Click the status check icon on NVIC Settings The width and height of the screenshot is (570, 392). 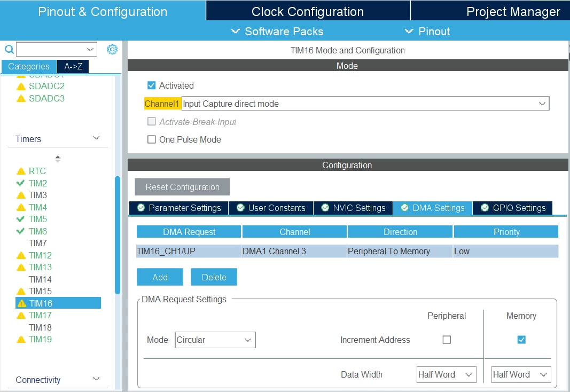click(x=325, y=208)
